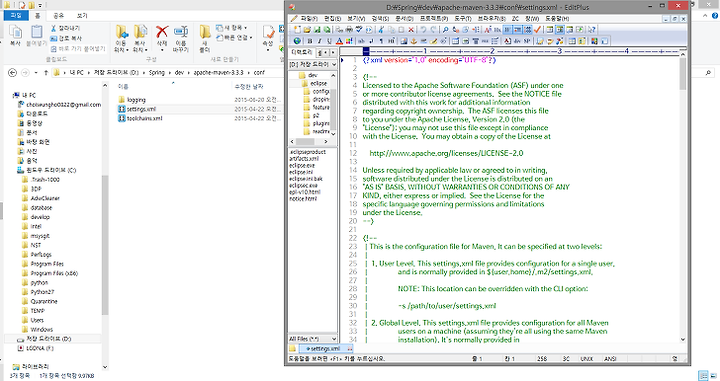Viewport: 720px width, 381px height.
Task: Click magnifier Find icon in EditPlus toolbar
Action: (445, 29)
